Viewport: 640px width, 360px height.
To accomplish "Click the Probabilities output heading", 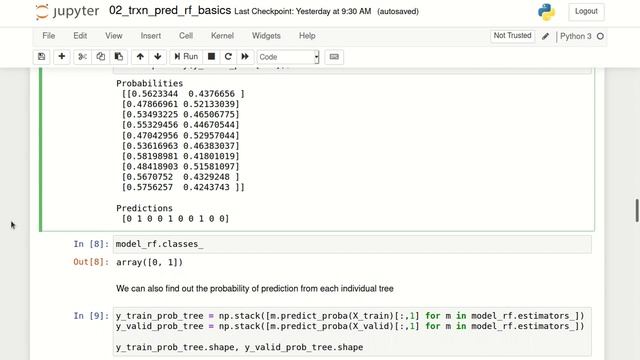I will (x=149, y=83).
